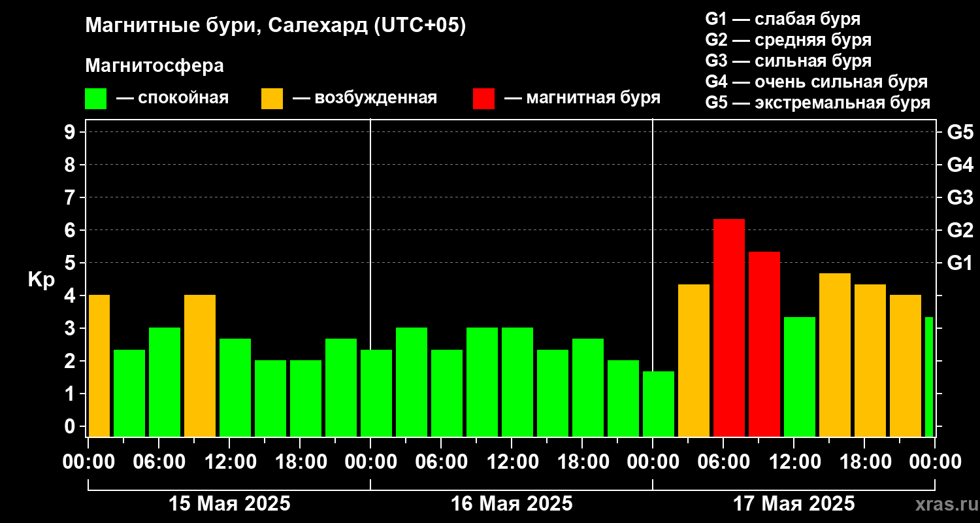980x523 pixels.
Task: Click the Kp value 5 on left axis
Action: click(x=71, y=263)
